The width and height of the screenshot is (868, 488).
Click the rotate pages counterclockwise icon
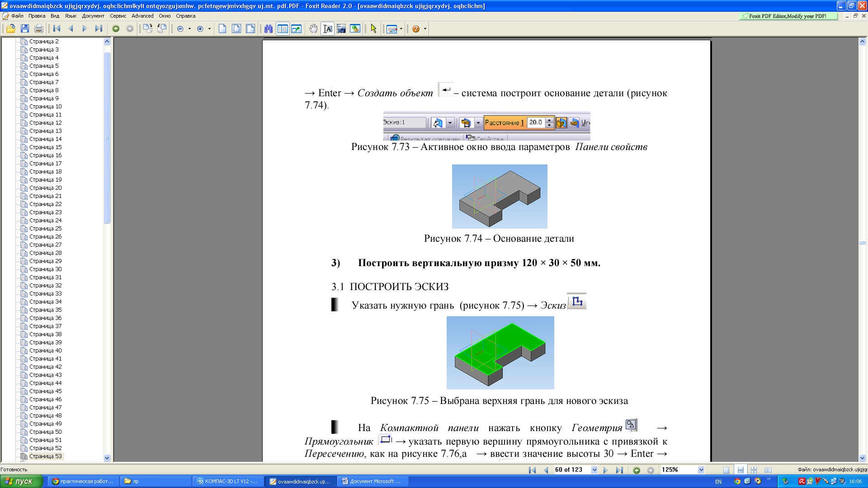pos(162,29)
